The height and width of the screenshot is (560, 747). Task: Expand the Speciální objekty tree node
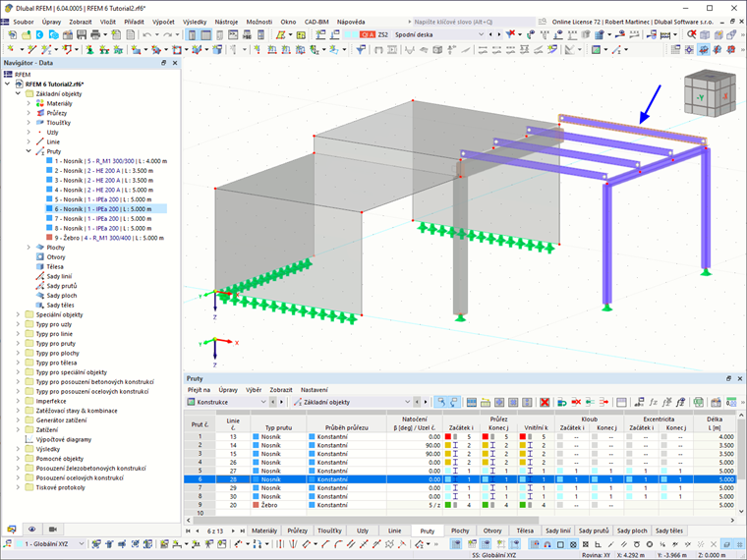(x=18, y=314)
